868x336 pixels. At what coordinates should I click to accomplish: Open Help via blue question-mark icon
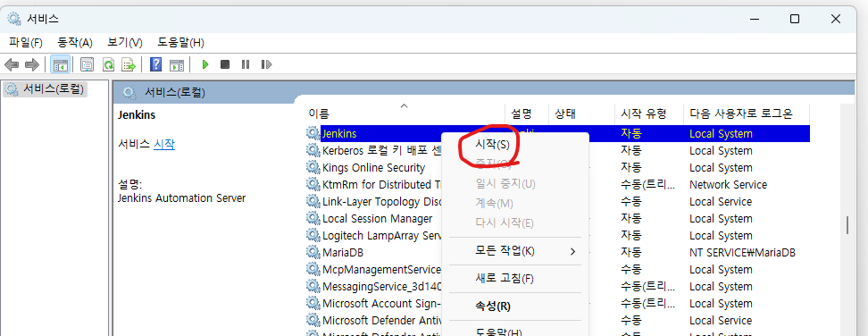pos(156,64)
